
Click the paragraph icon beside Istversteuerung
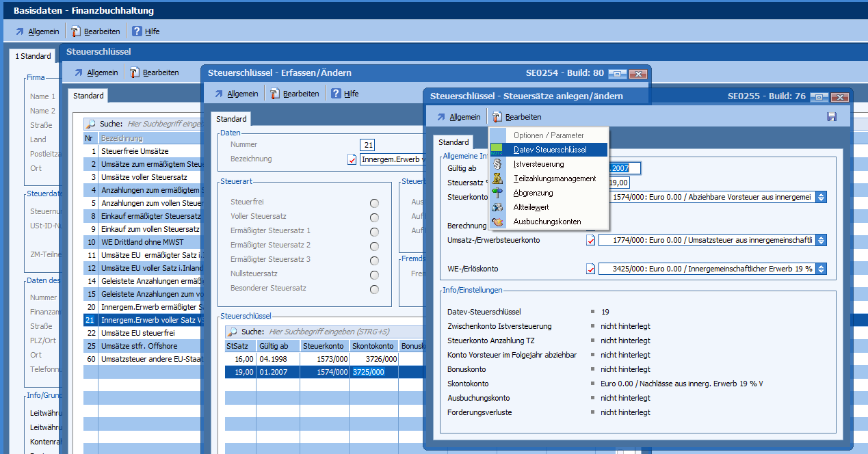[x=498, y=164]
